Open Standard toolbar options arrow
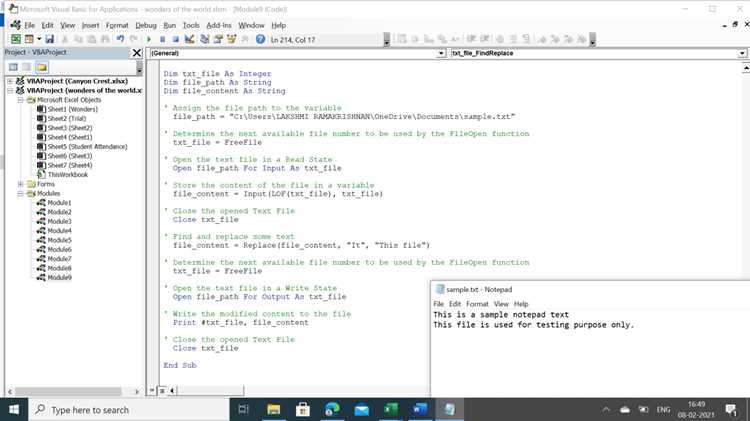The width and height of the screenshot is (750, 421). 386,40
